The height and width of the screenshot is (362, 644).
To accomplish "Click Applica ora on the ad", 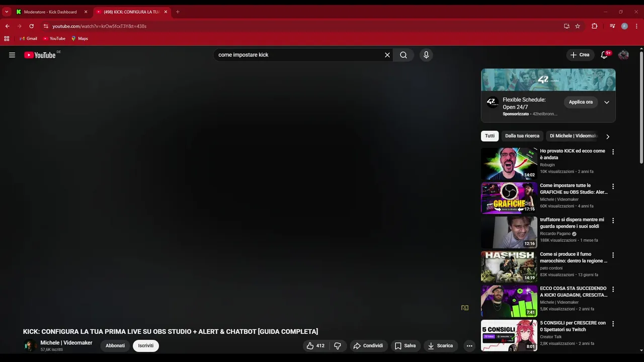I will [581, 102].
